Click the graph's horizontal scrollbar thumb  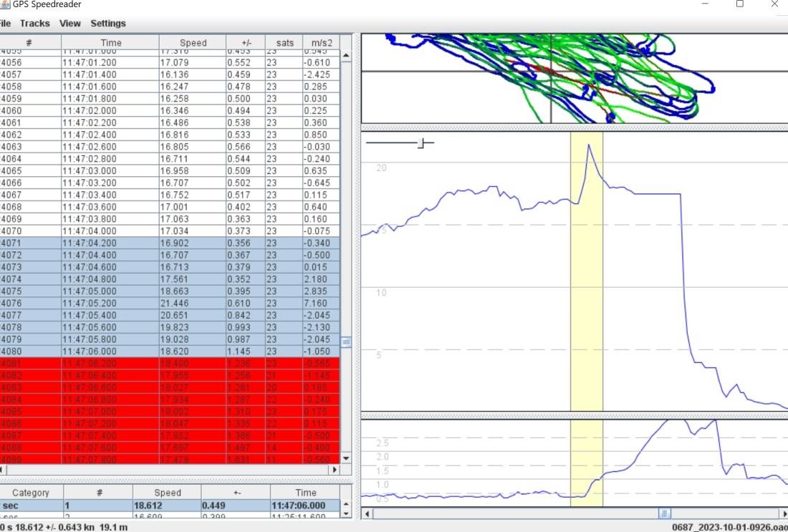[664, 513]
